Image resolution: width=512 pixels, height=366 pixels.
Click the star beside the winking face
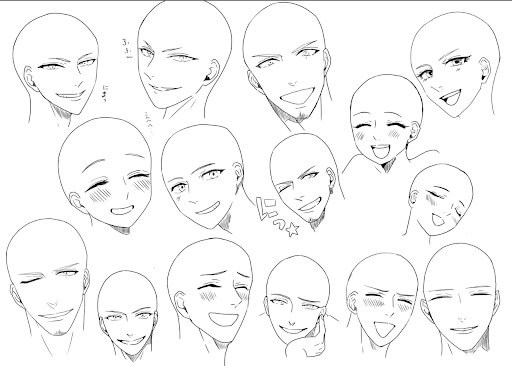click(x=292, y=230)
